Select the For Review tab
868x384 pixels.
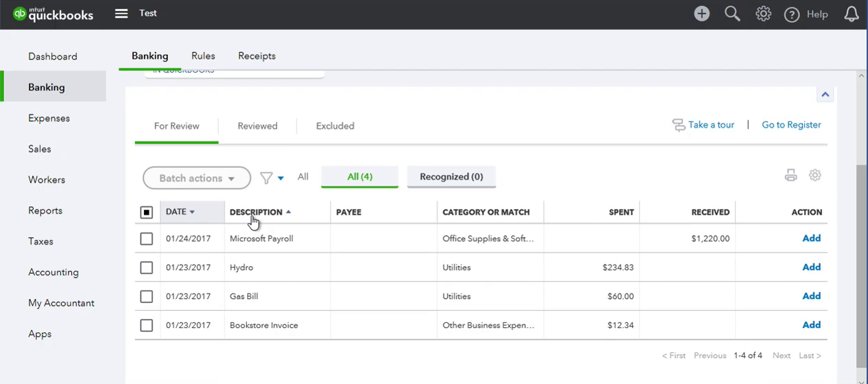coord(177,126)
